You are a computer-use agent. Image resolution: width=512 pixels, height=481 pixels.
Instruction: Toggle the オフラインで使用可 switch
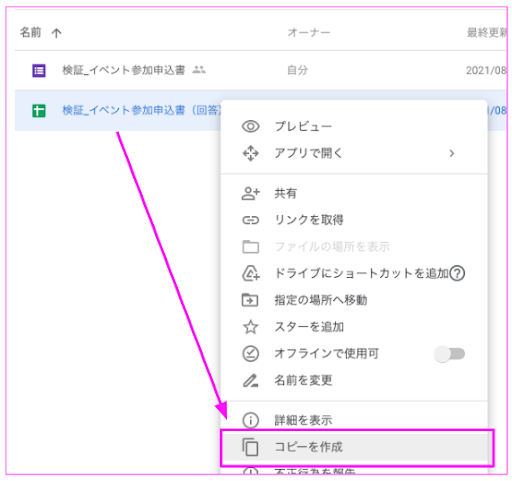coord(449,354)
